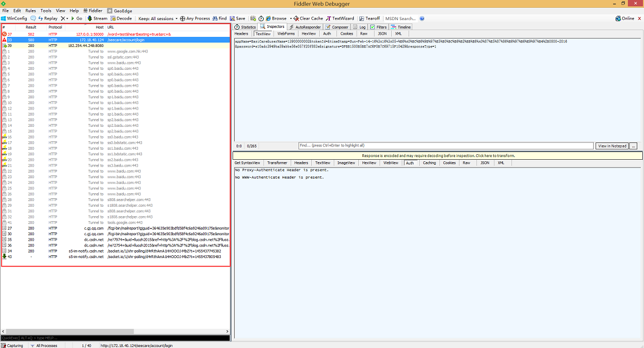Click the Remove X toolbar icon
This screenshot has width=644, height=348.
point(63,18)
